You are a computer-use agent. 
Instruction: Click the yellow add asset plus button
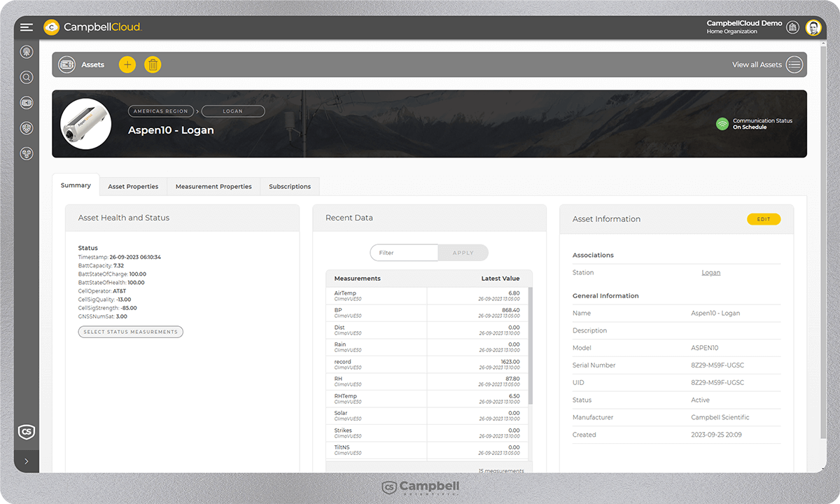coord(127,64)
